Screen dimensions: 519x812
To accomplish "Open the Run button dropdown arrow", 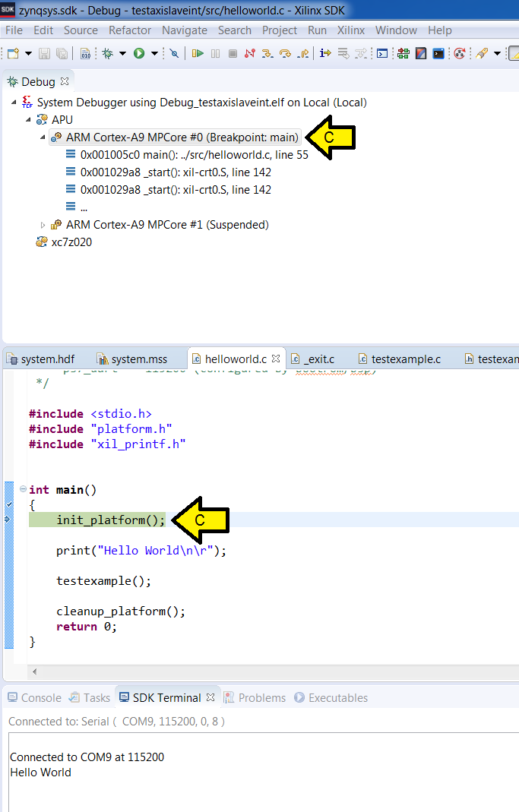I will (154, 54).
